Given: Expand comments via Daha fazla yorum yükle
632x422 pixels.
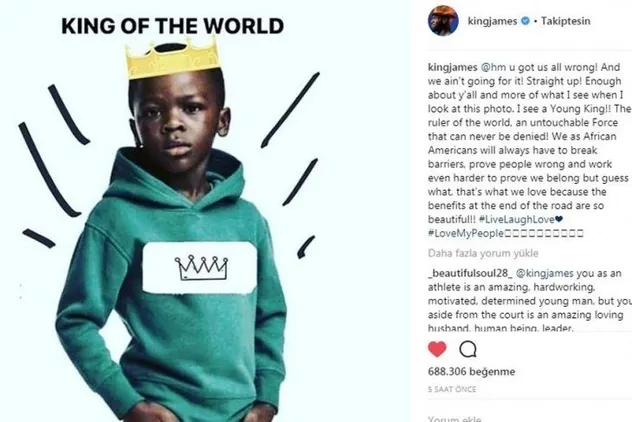Looking at the screenshot, I should click(483, 253).
